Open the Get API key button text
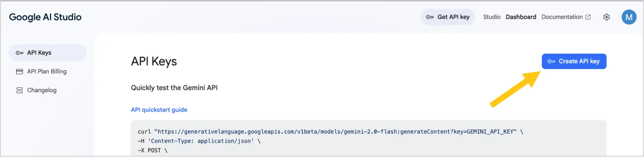644x157 pixels. [x=453, y=17]
